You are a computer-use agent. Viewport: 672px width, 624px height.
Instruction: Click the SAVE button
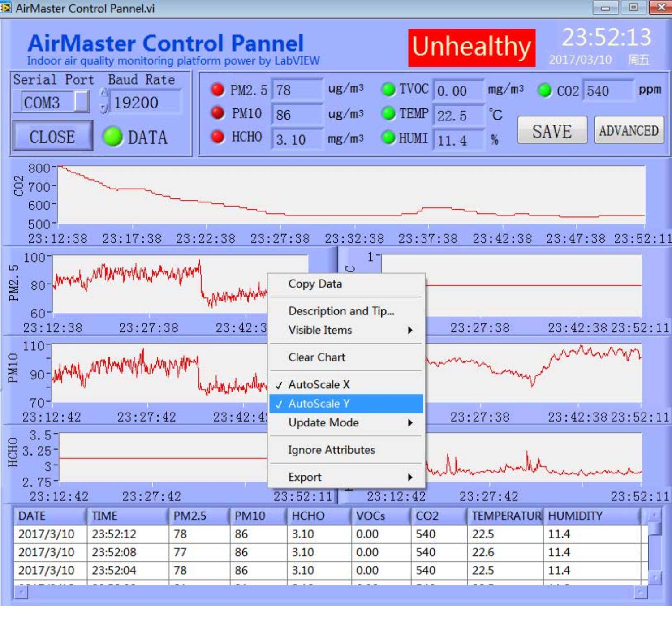[x=552, y=131]
